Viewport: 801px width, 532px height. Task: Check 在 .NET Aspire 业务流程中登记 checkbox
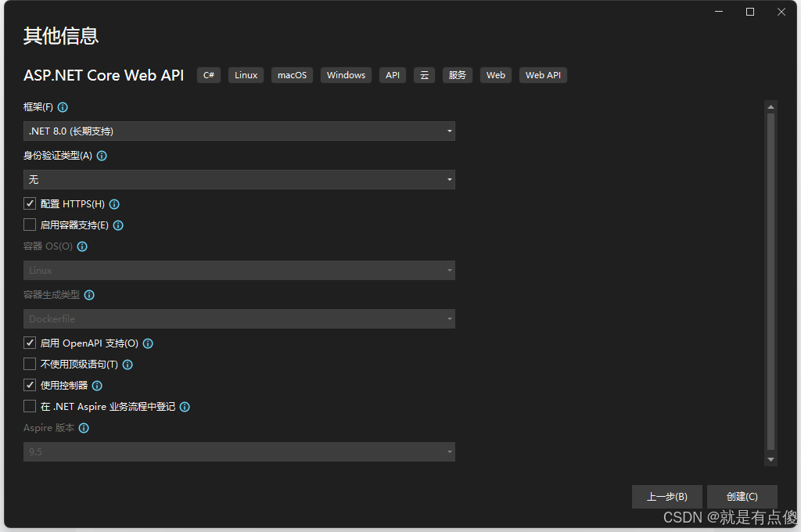[30, 406]
